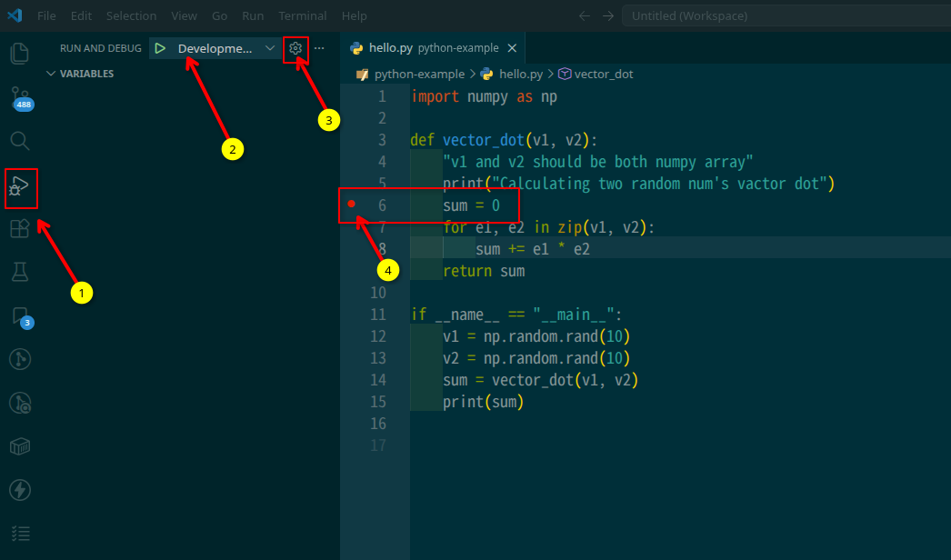Open Docker-style container view in sidebar
The height and width of the screenshot is (560, 951).
click(19, 446)
